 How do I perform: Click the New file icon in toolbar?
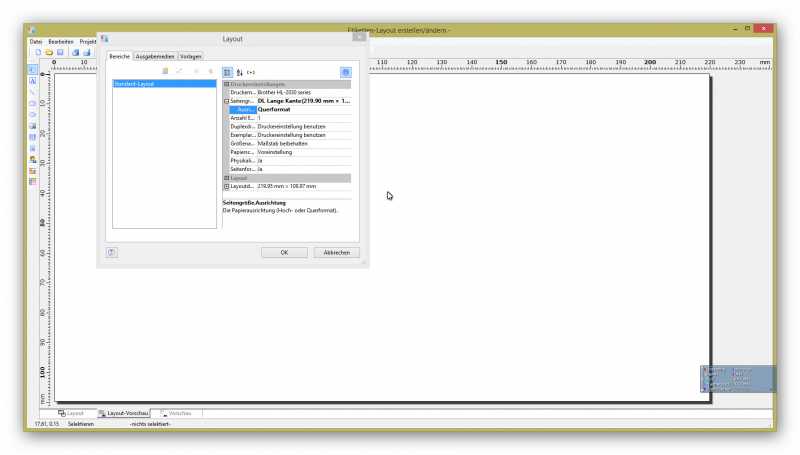pyautogui.click(x=38, y=52)
